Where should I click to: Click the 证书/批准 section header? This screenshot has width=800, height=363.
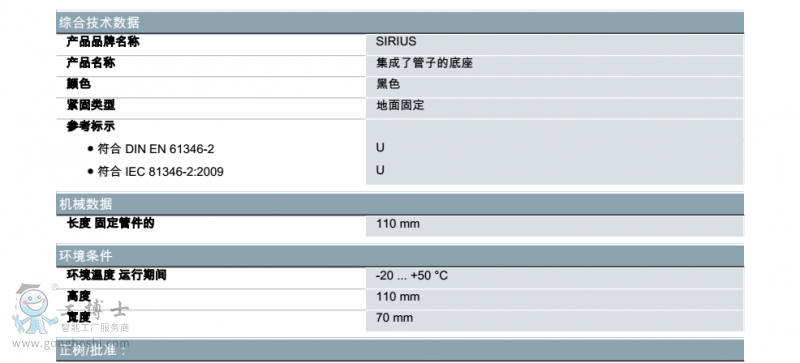pos(399,351)
